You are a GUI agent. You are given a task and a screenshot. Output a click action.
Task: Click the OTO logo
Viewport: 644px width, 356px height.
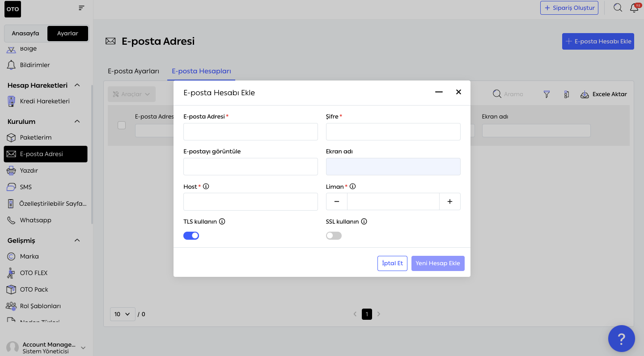(13, 9)
